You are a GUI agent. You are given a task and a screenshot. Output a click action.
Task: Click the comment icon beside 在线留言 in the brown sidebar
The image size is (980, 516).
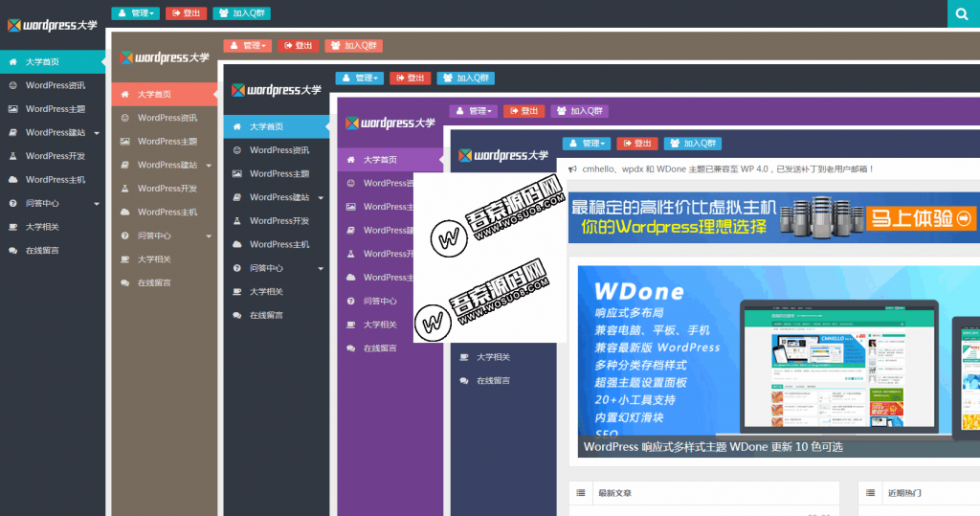coord(125,282)
